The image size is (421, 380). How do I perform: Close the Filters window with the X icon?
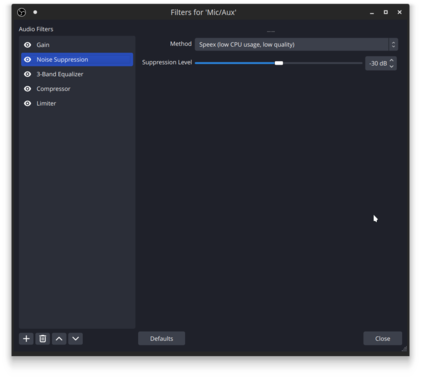(399, 12)
